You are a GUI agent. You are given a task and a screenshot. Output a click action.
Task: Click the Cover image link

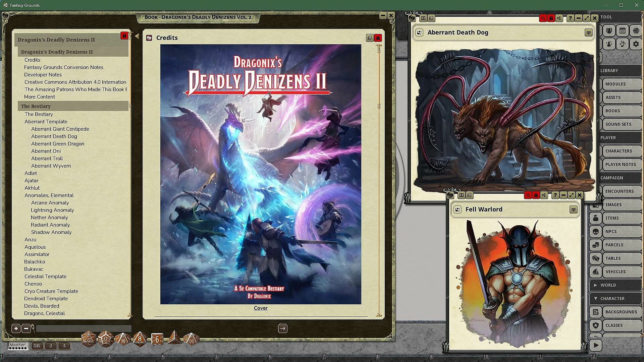(x=261, y=308)
